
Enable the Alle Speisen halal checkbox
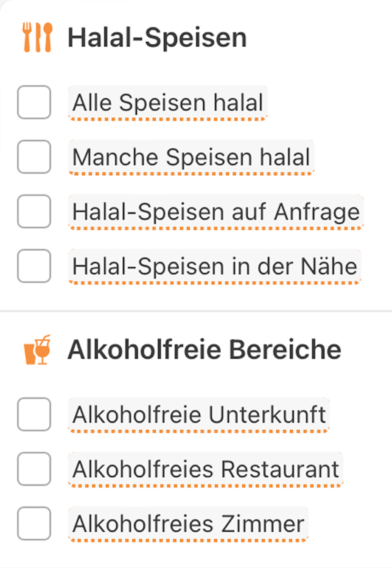point(34,102)
